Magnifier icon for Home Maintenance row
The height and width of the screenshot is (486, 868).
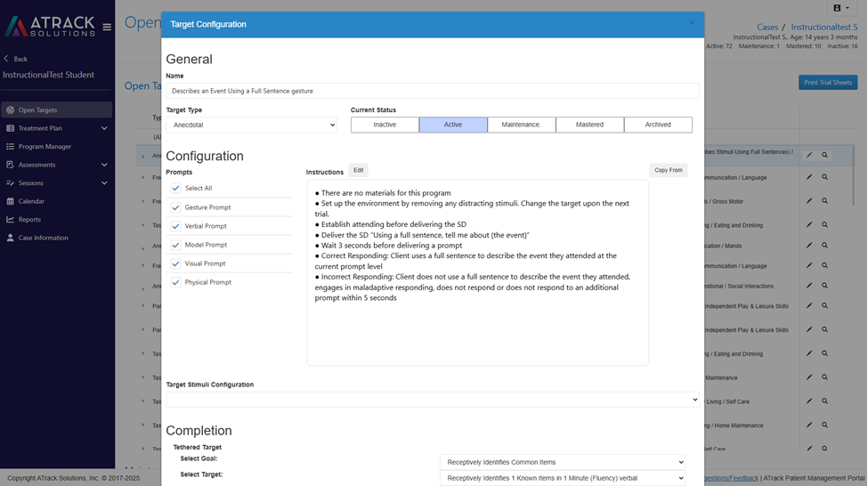coord(824,425)
